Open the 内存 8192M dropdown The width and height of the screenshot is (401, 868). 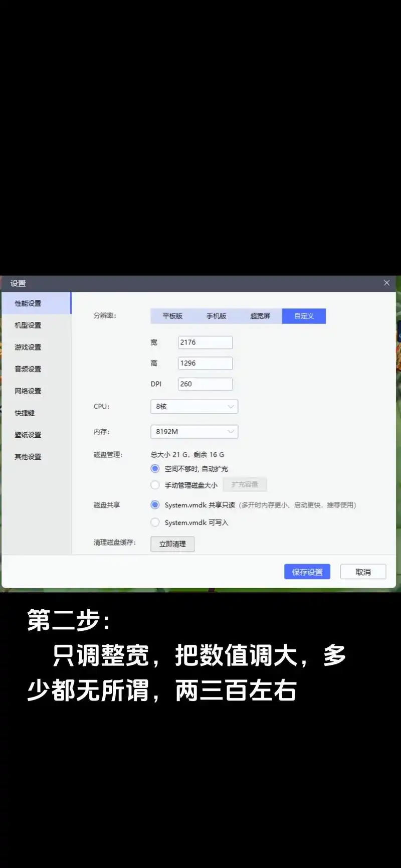[194, 432]
